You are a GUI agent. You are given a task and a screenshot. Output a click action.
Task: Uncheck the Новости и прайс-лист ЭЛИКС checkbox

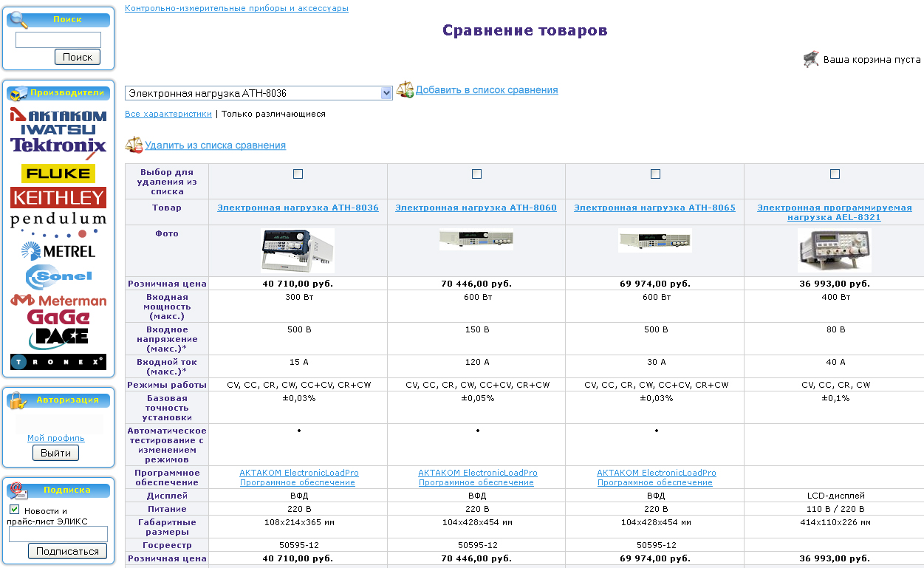tap(14, 510)
